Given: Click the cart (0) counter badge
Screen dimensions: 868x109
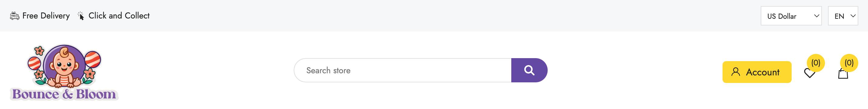Looking at the screenshot, I should [849, 63].
